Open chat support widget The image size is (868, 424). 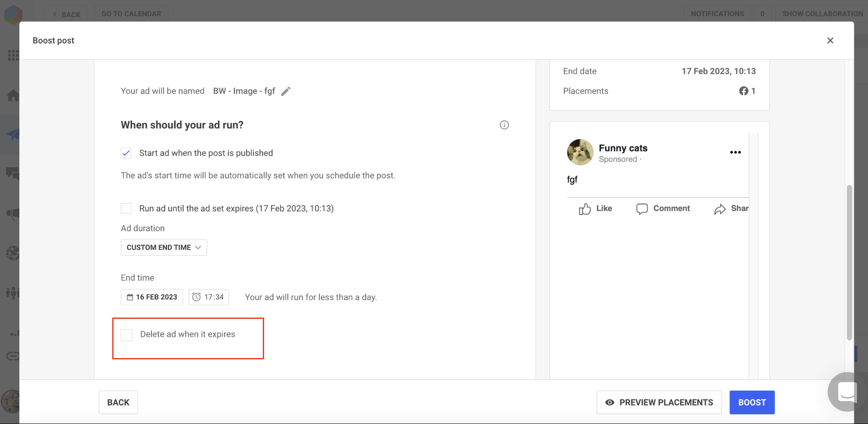point(847,391)
